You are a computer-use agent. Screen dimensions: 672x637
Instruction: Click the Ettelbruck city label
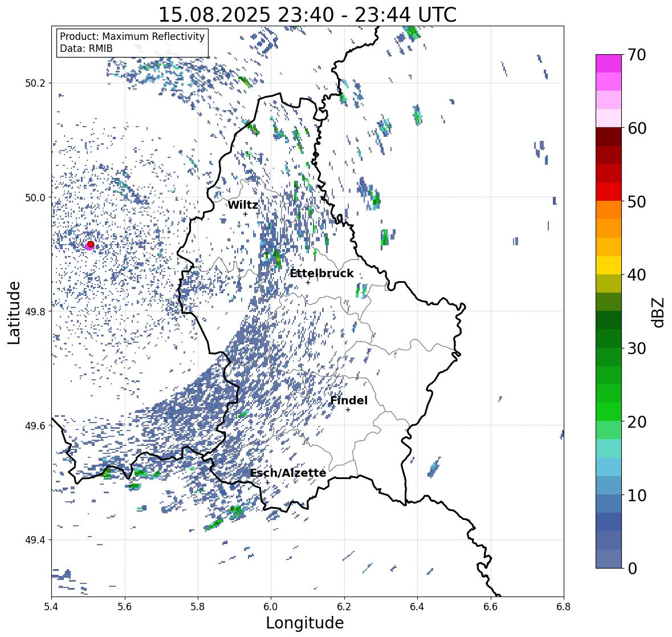[x=322, y=274]
